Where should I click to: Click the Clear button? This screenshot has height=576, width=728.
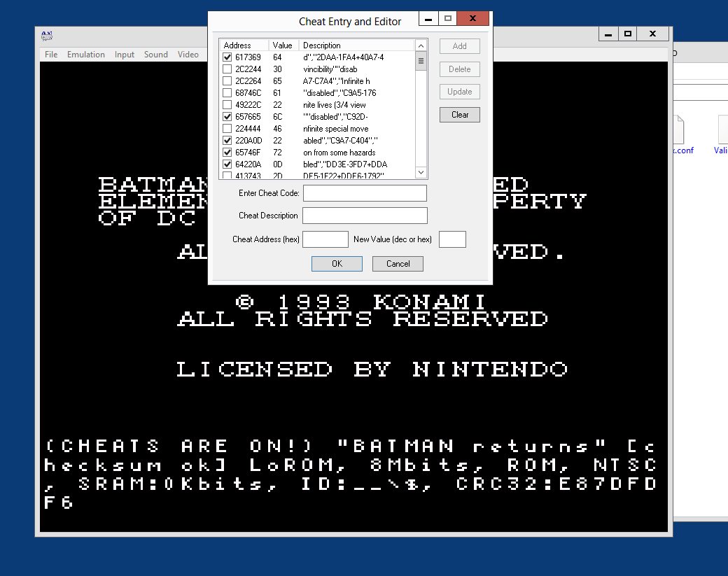coord(460,115)
